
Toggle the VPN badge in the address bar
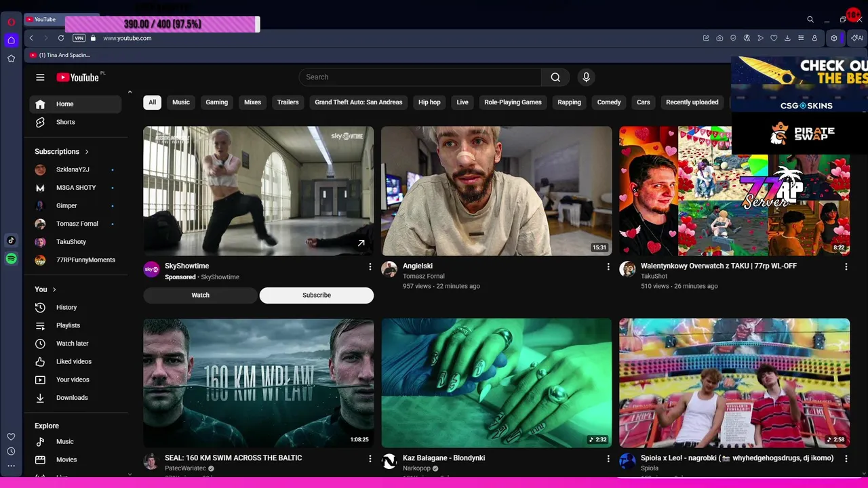coord(79,38)
